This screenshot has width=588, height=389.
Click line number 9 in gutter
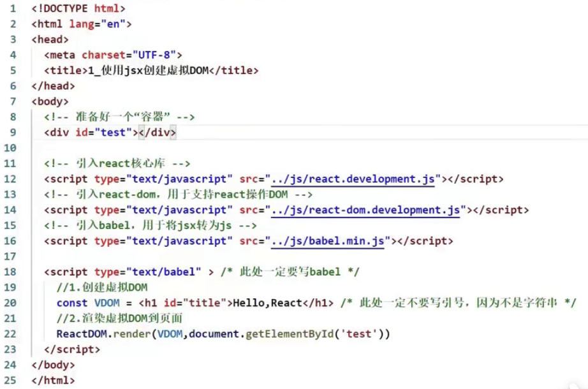point(13,133)
